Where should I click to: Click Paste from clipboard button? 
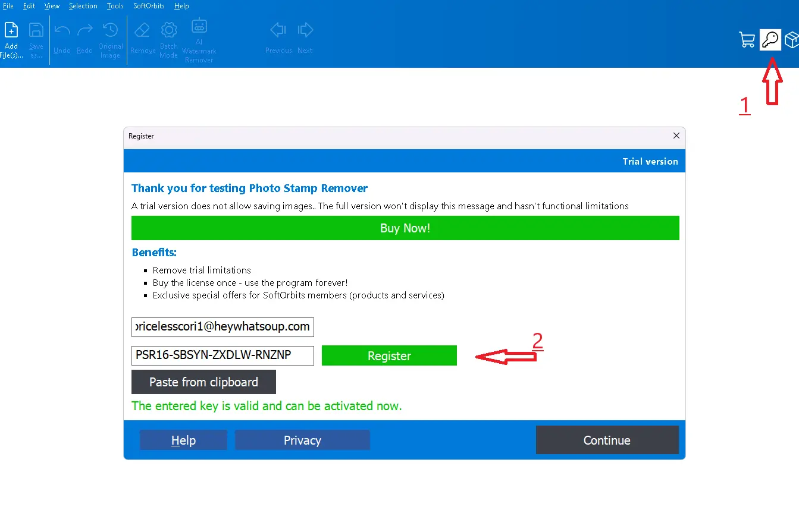click(203, 382)
